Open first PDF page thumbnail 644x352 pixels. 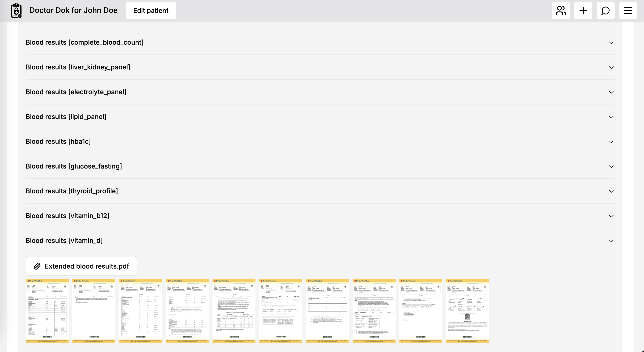tap(47, 311)
